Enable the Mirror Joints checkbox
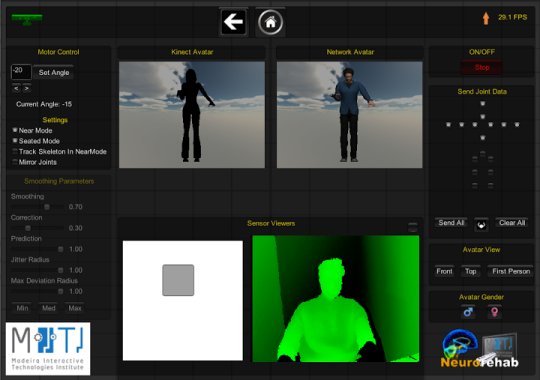Image resolution: width=540 pixels, height=380 pixels. (15, 162)
